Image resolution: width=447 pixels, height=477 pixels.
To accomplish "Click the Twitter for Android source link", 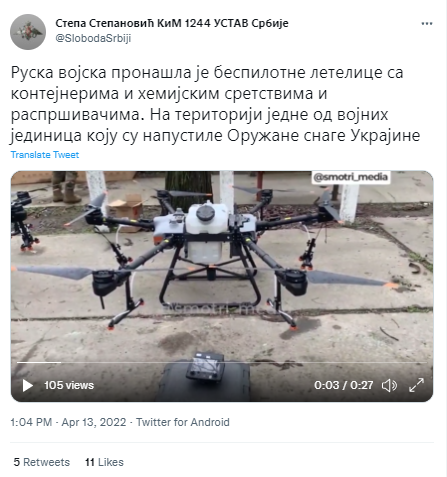I will pyautogui.click(x=183, y=422).
